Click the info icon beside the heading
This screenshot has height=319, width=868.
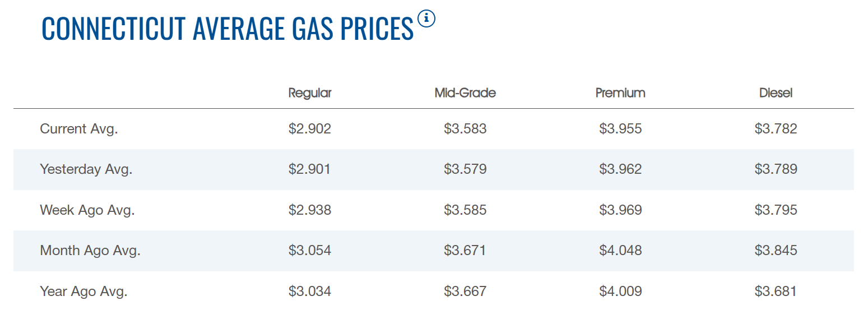[x=426, y=19]
